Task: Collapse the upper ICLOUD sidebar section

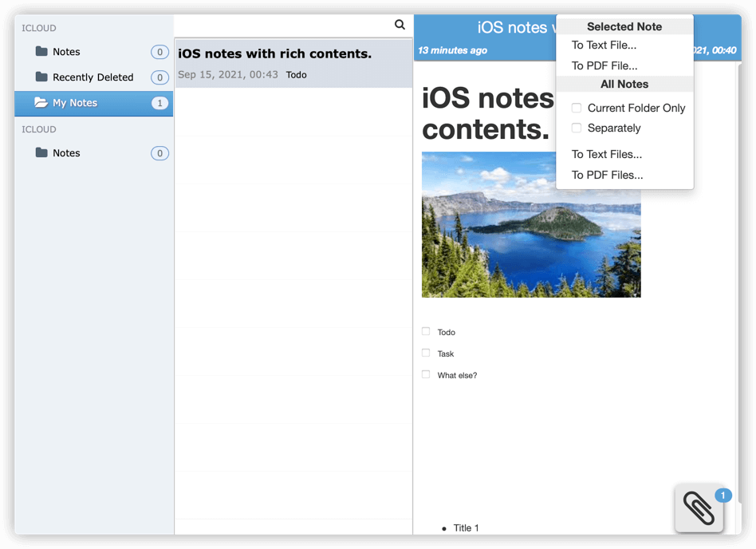Action: click(39, 28)
